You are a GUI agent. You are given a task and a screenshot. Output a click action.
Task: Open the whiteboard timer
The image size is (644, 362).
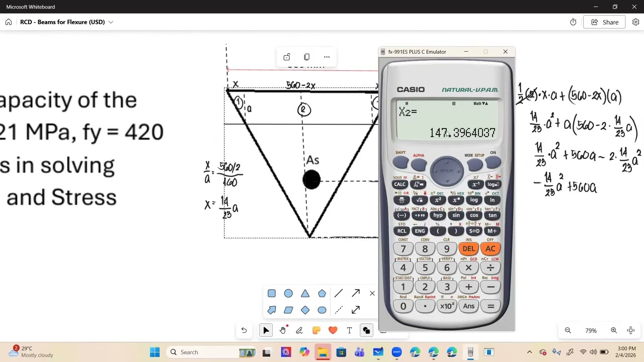[573, 22]
